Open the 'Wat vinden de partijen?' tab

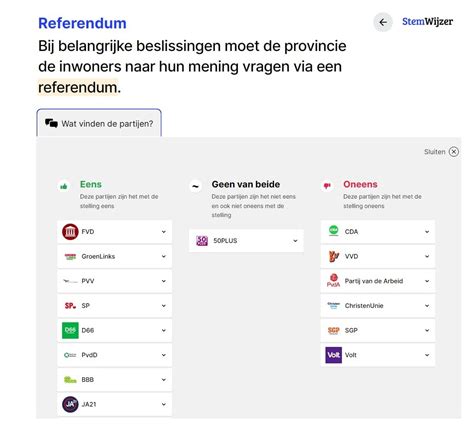tap(99, 123)
